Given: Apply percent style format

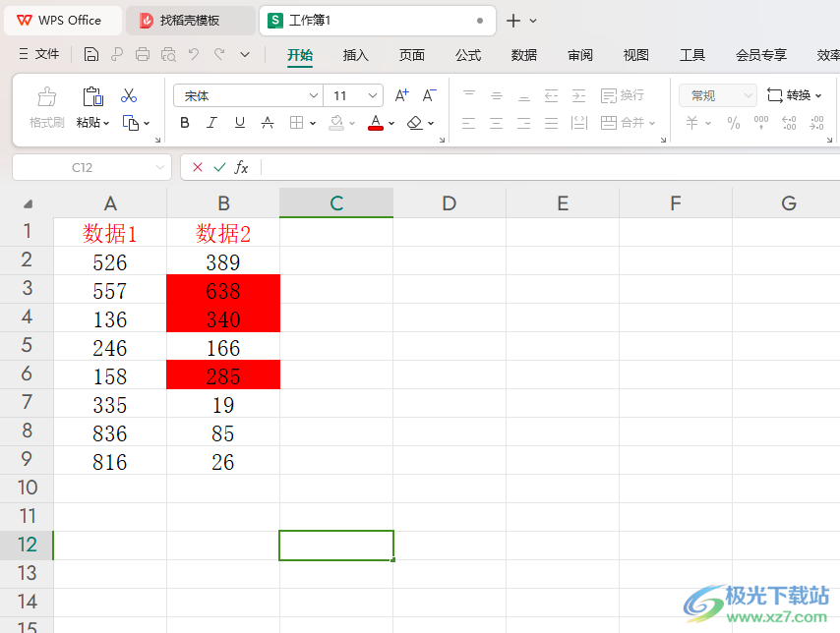Looking at the screenshot, I should [734, 123].
